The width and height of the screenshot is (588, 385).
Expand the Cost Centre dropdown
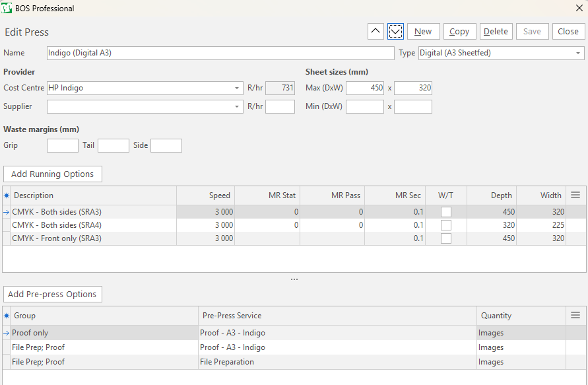coord(237,88)
